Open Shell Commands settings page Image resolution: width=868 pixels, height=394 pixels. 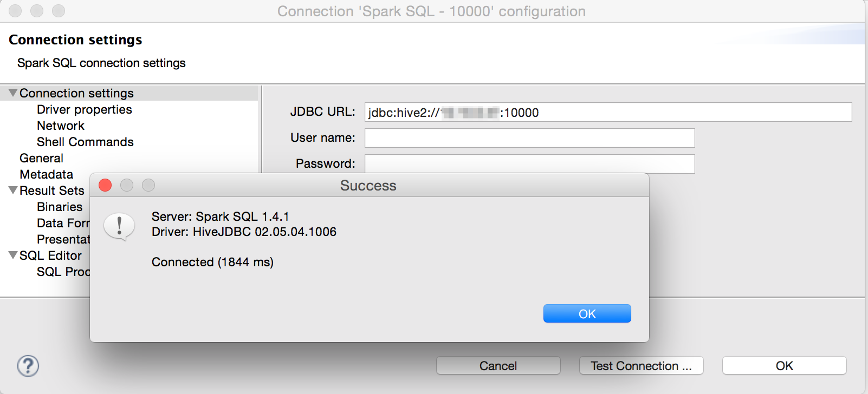(x=85, y=142)
